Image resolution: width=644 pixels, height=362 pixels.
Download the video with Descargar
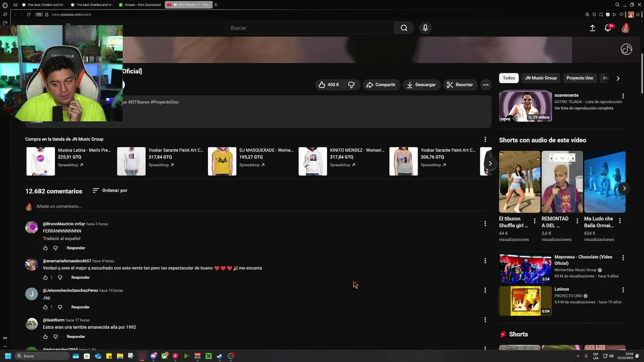pyautogui.click(x=421, y=85)
